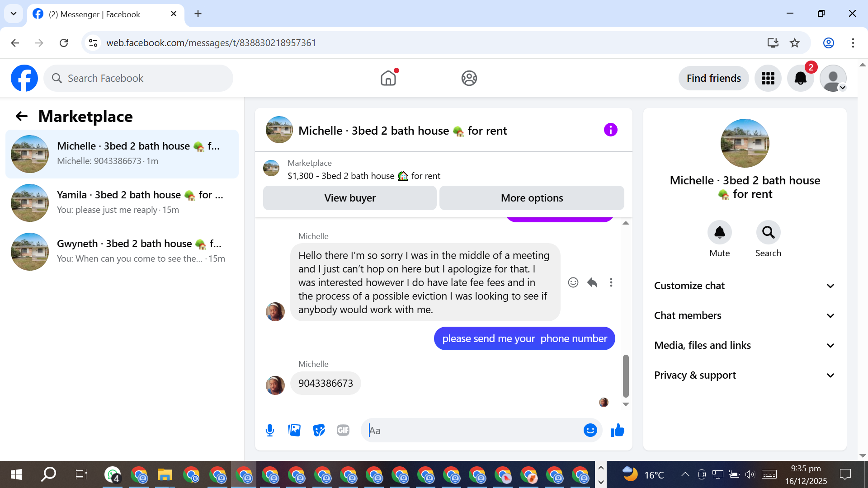The height and width of the screenshot is (488, 868).
Task: Open Yamila's conversation
Action: pos(122,203)
